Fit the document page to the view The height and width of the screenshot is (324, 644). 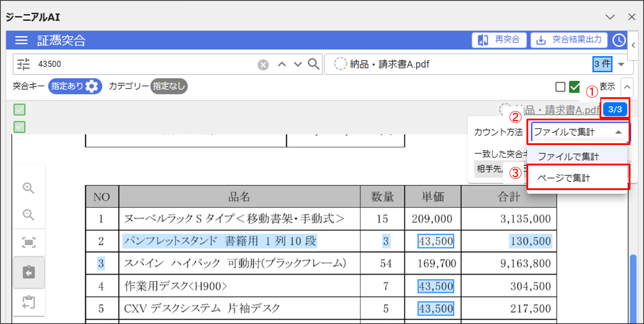(29, 242)
